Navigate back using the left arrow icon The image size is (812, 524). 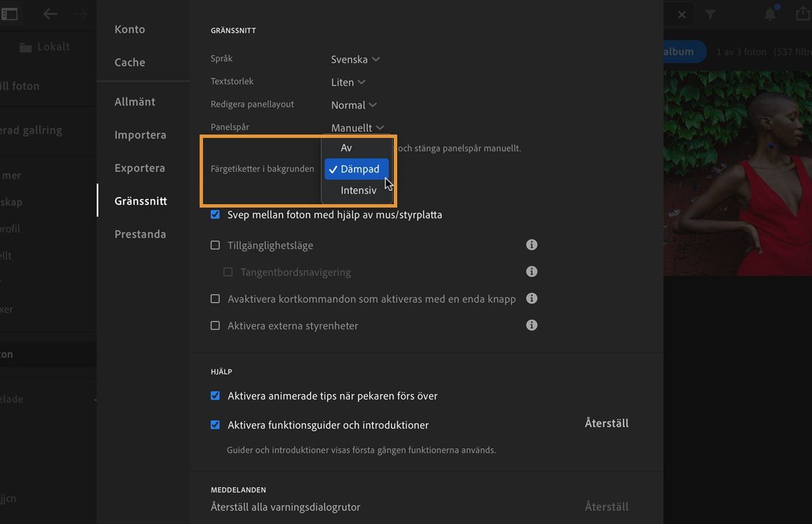coord(50,14)
